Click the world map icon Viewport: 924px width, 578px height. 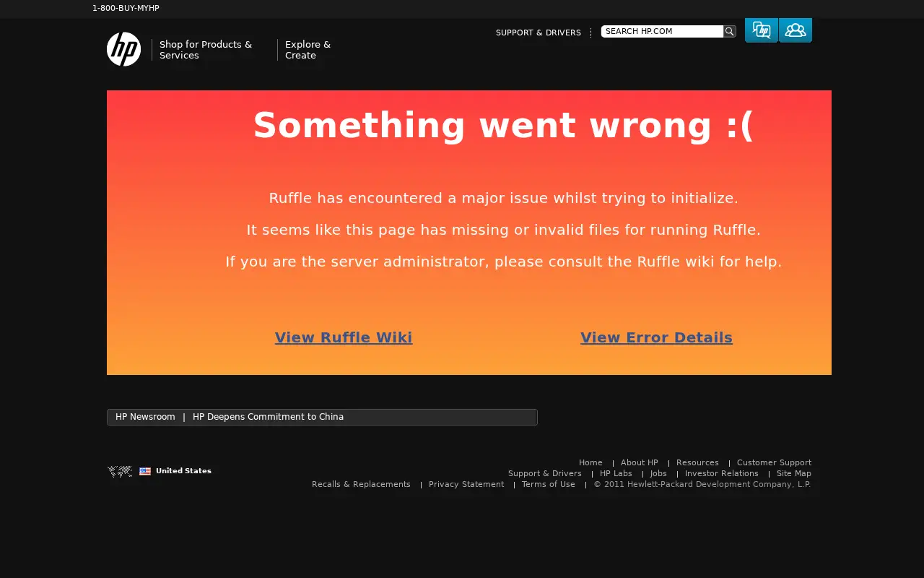(x=120, y=471)
